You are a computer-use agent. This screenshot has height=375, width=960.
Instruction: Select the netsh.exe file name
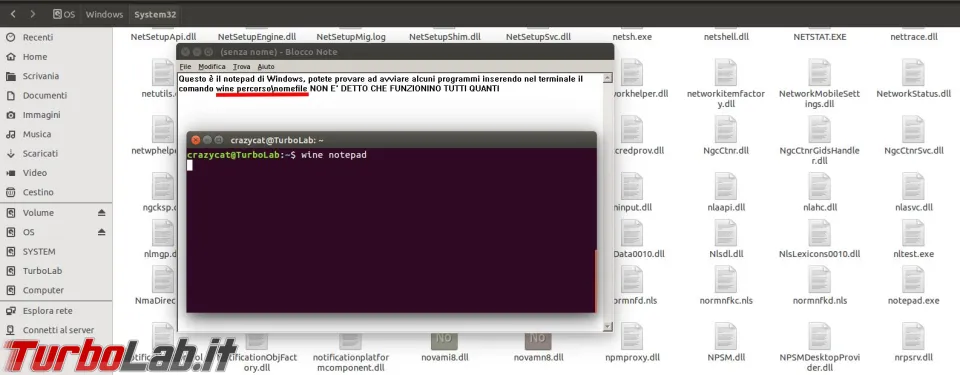(632, 37)
